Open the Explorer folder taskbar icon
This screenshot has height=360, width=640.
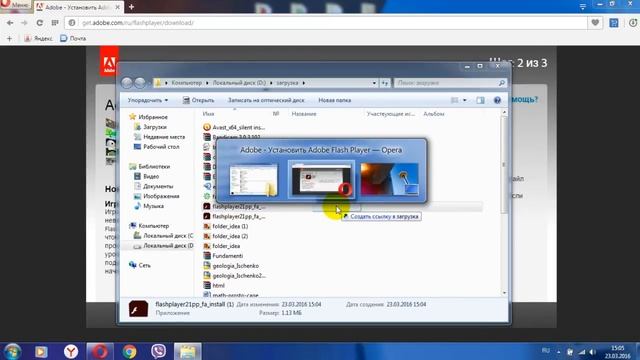click(x=187, y=351)
